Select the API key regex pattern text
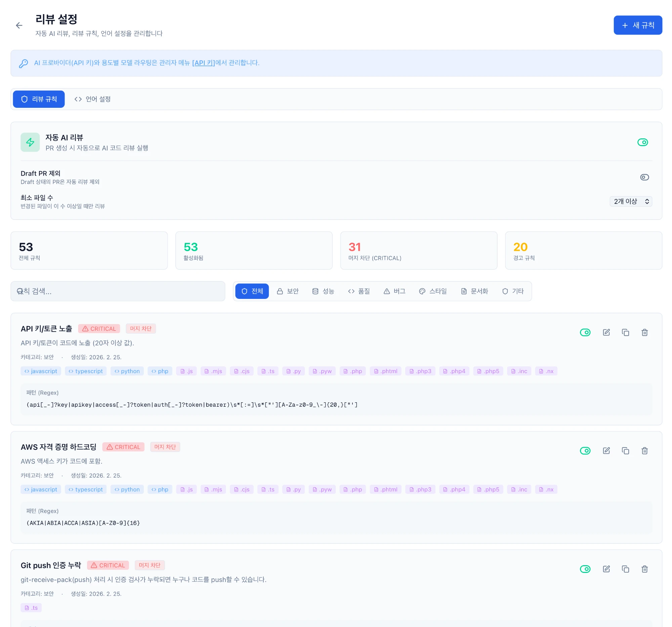672x627 pixels. 192,405
